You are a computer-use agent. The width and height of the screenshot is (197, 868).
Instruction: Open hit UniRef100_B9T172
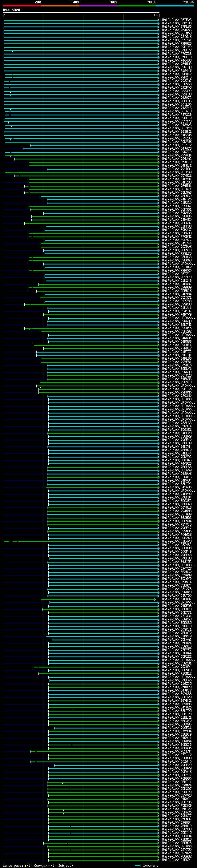(x=177, y=145)
